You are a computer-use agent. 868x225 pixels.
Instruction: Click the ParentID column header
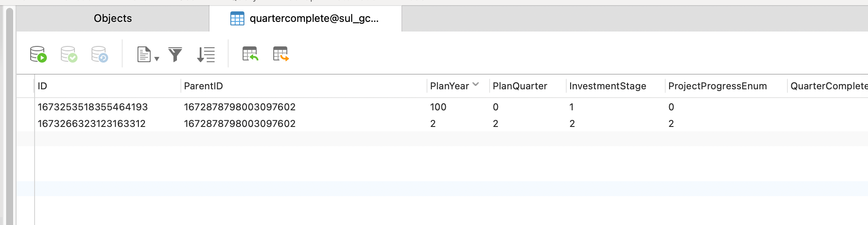[x=203, y=86]
